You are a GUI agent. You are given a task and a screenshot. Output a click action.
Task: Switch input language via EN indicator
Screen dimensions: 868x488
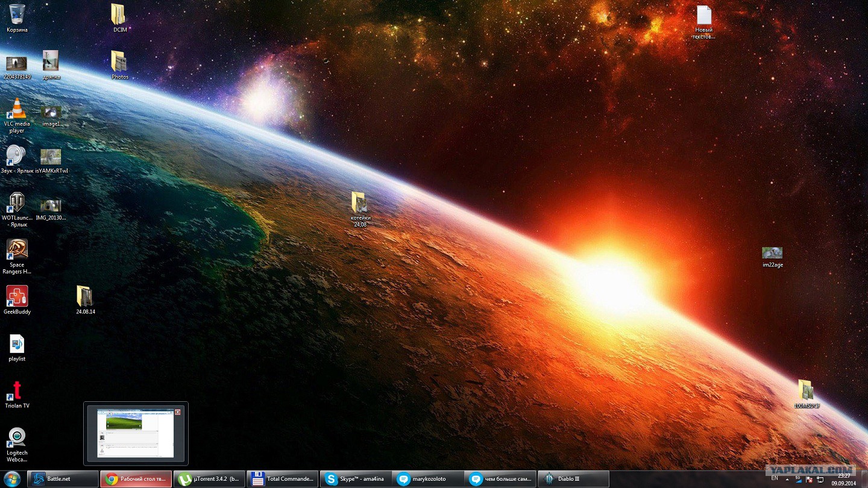point(775,478)
